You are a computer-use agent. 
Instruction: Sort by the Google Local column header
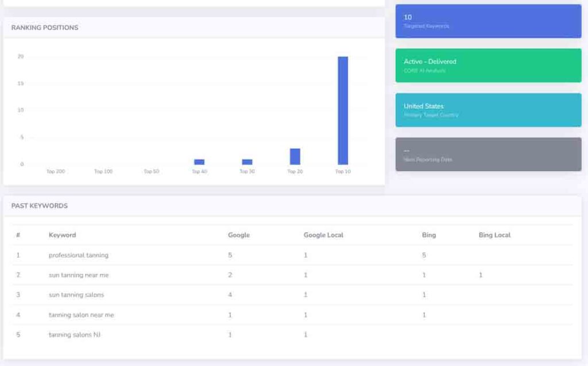(x=323, y=235)
